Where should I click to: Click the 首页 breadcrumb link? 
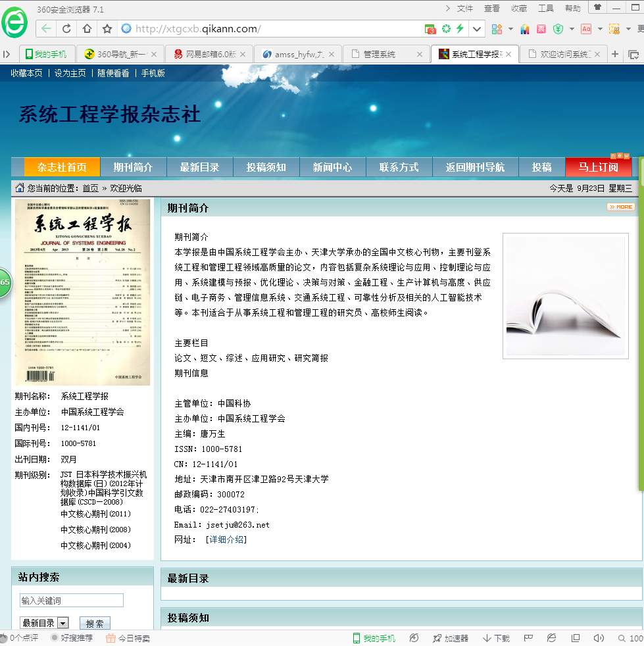tap(90, 188)
